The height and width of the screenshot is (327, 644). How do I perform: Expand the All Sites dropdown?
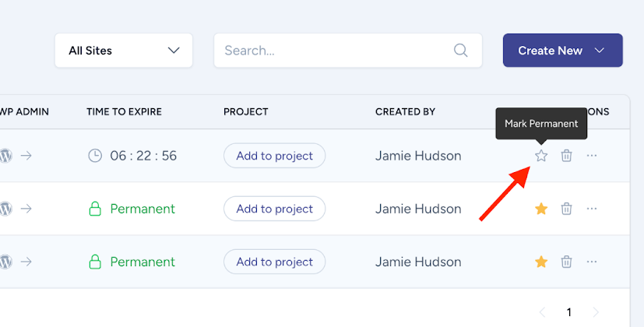pos(124,51)
